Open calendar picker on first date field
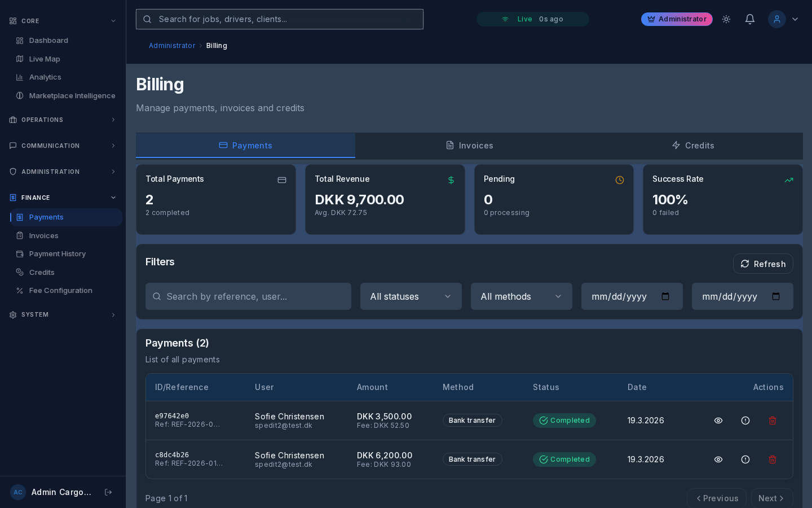The height and width of the screenshot is (508, 812). pos(665,296)
